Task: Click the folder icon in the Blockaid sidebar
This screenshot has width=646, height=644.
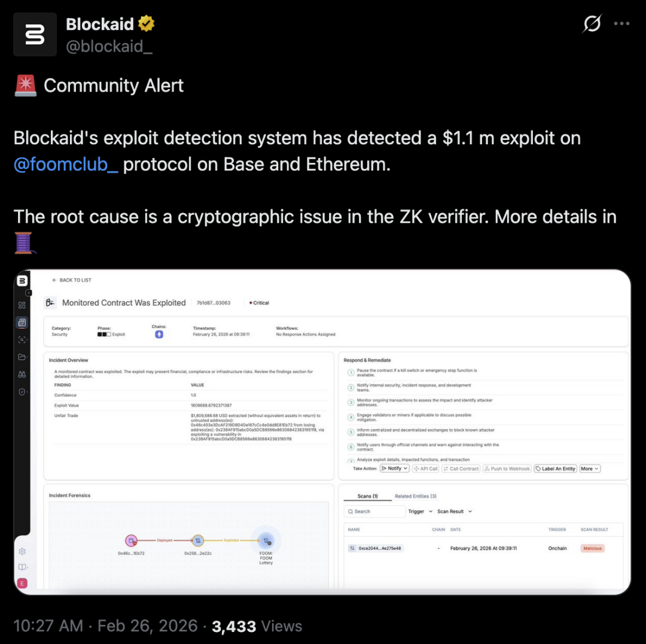Action: click(x=22, y=356)
